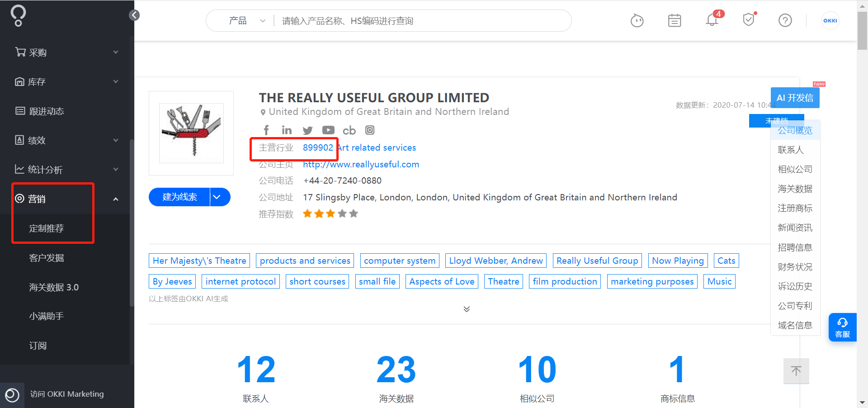Image resolution: width=868 pixels, height=408 pixels.
Task: Click the computer system tag
Action: pyautogui.click(x=400, y=261)
